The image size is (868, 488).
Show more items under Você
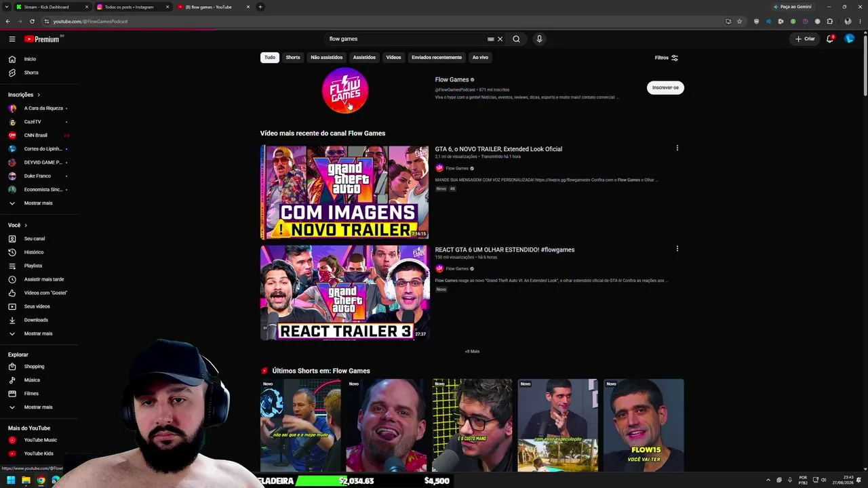coord(39,333)
